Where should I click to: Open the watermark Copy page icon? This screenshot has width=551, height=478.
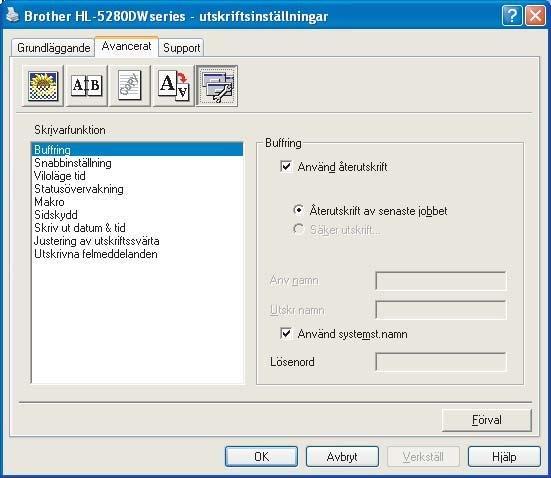click(x=130, y=85)
